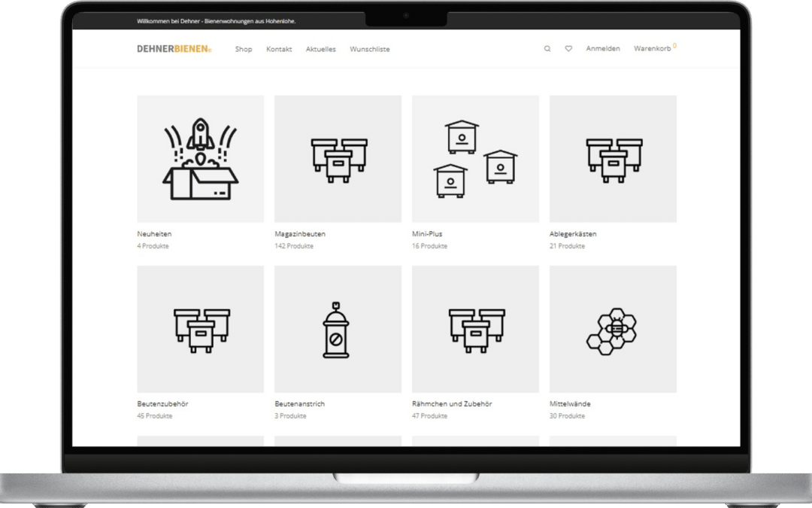Open Wunschliste in the navigation bar
812x508 pixels.
coord(370,49)
